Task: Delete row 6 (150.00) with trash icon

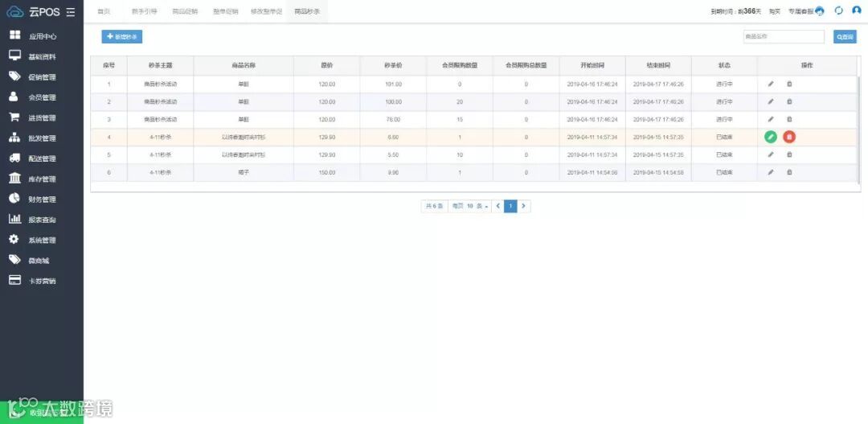Action: click(x=789, y=172)
